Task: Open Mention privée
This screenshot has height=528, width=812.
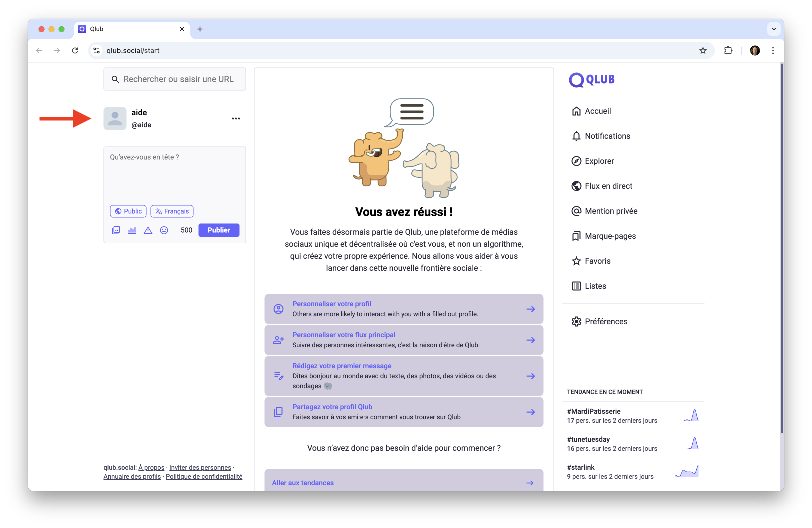Action: click(604, 211)
